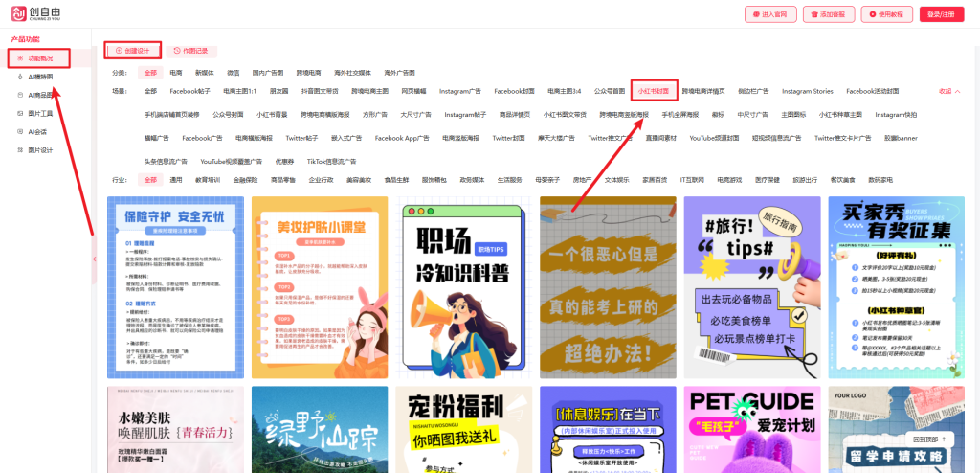Choose the 电商主图1:1 scene

click(240, 91)
